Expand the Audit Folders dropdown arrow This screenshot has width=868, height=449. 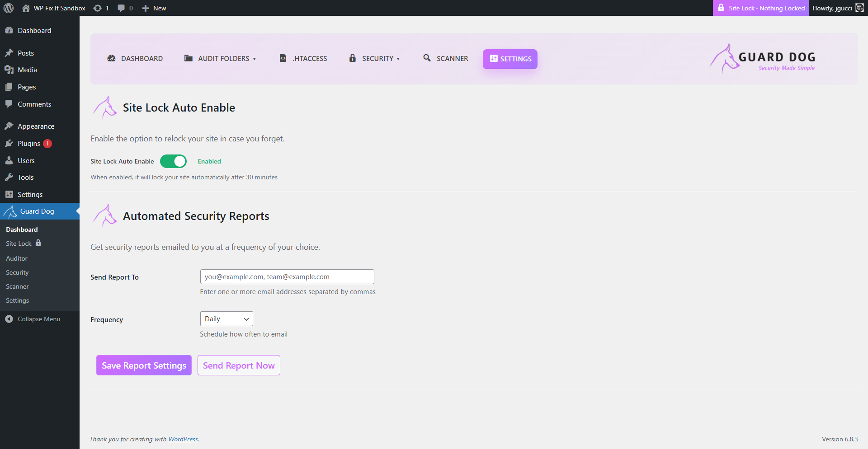255,59
